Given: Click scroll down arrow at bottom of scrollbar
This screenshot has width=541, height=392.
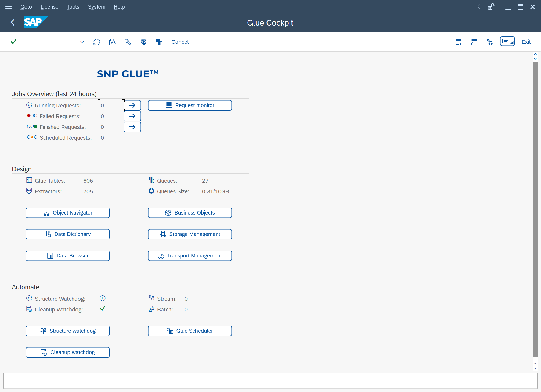Looking at the screenshot, I should (535, 368).
